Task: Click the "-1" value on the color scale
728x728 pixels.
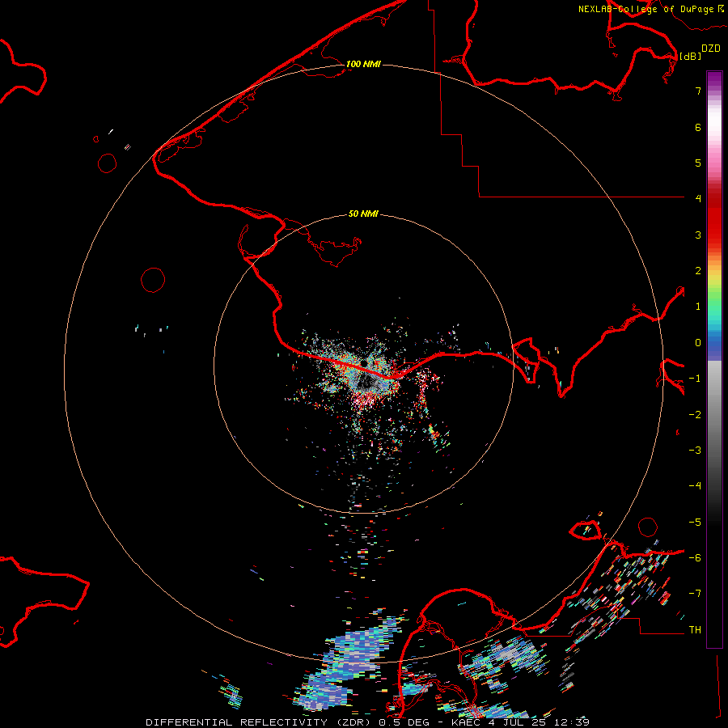Action: [695, 379]
